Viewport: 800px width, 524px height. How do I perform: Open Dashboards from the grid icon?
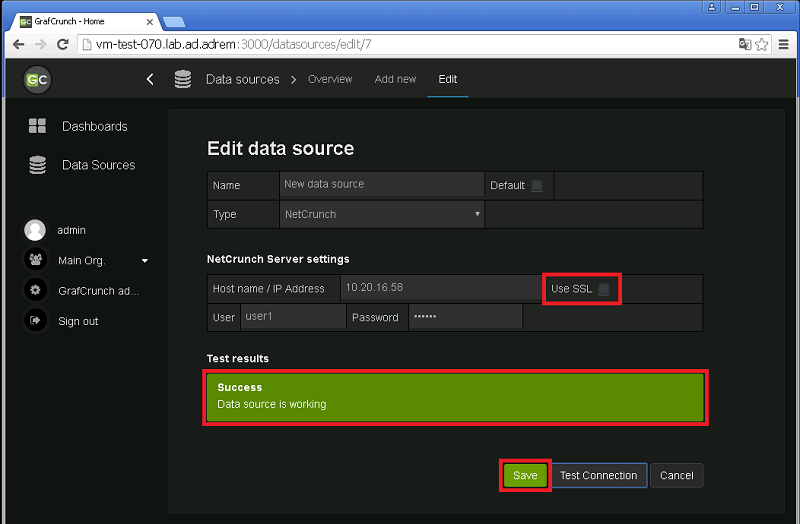tap(37, 126)
